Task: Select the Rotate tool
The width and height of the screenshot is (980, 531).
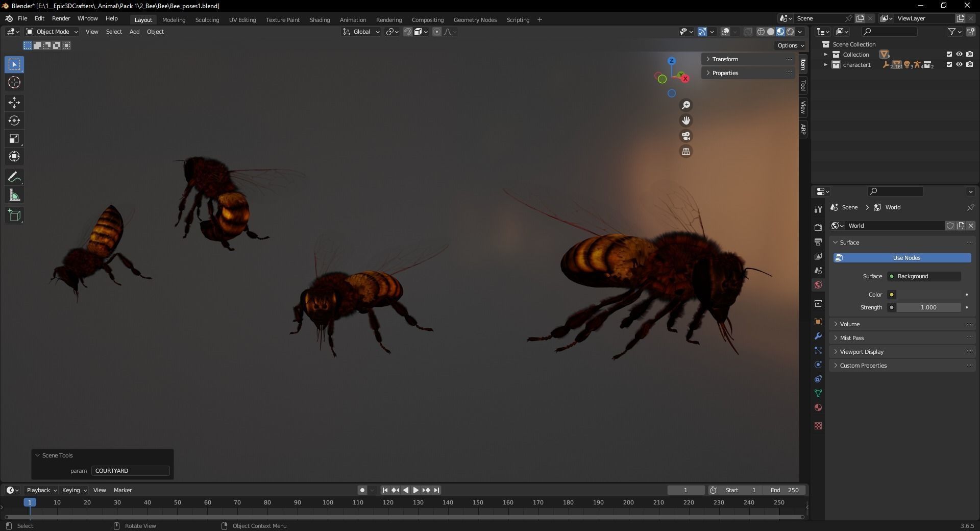Action: tap(14, 120)
